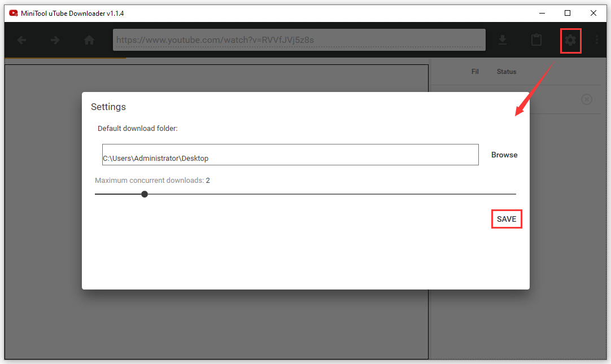Image resolution: width=611 pixels, height=364 pixels.
Task: Click the 'Default download folder:' label
Action: click(138, 129)
